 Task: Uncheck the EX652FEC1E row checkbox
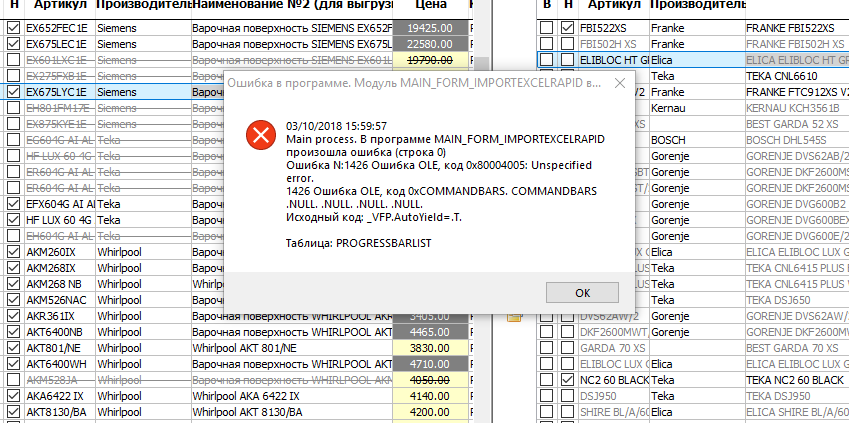[x=14, y=28]
